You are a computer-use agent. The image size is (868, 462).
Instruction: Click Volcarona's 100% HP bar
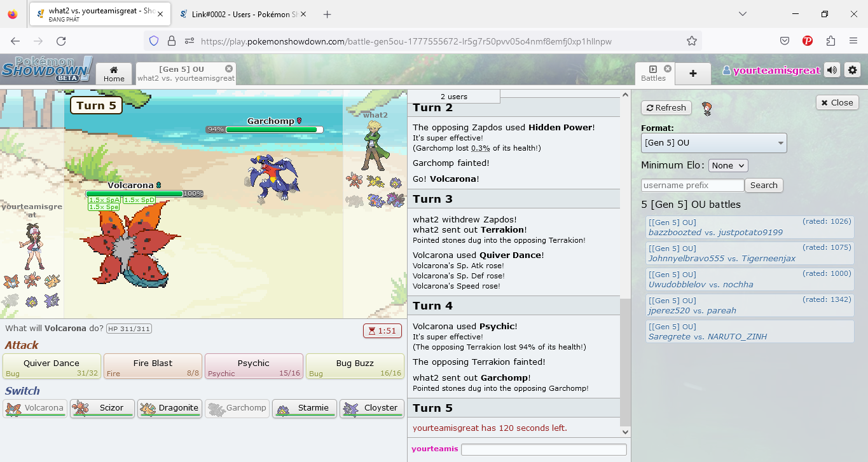click(x=134, y=194)
